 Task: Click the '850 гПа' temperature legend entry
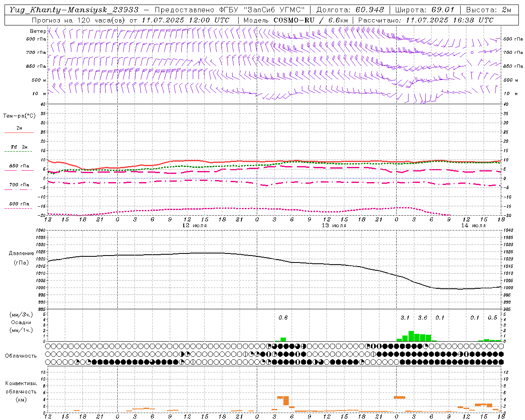(19, 166)
